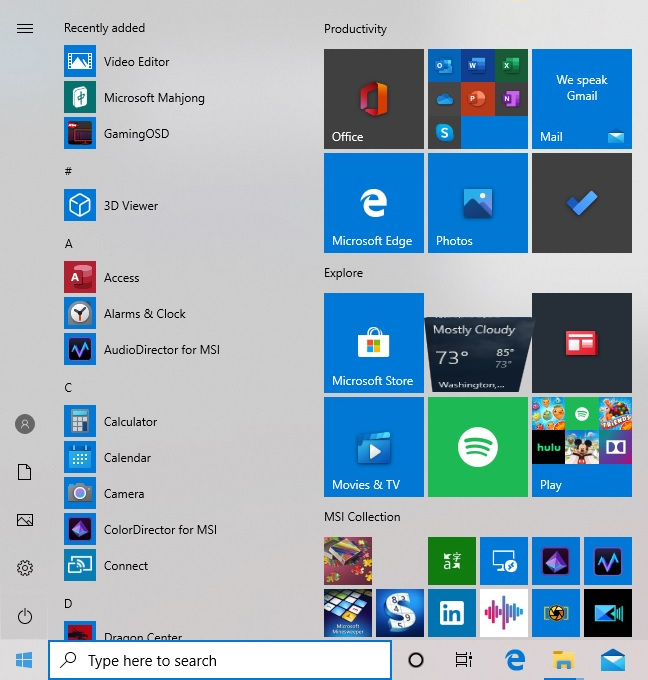Click the Productivity group title

pyautogui.click(x=355, y=29)
